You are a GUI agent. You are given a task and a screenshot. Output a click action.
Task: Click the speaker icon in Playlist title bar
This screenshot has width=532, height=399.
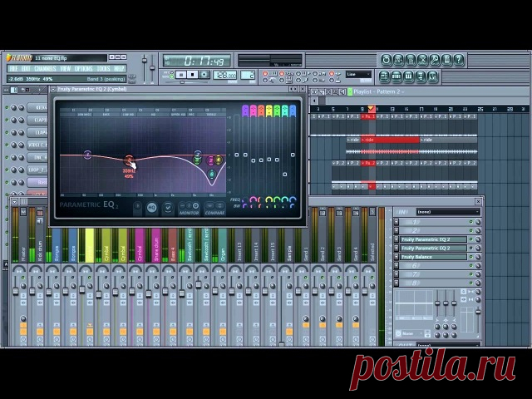[x=342, y=91]
